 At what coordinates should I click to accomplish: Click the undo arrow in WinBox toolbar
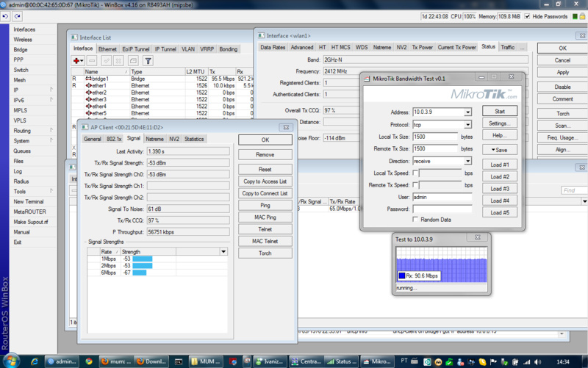click(6, 16)
